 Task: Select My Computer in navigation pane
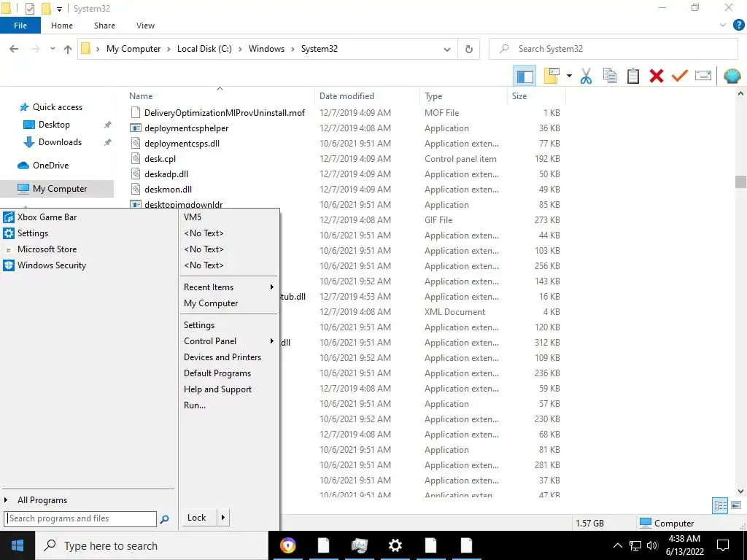click(x=60, y=189)
